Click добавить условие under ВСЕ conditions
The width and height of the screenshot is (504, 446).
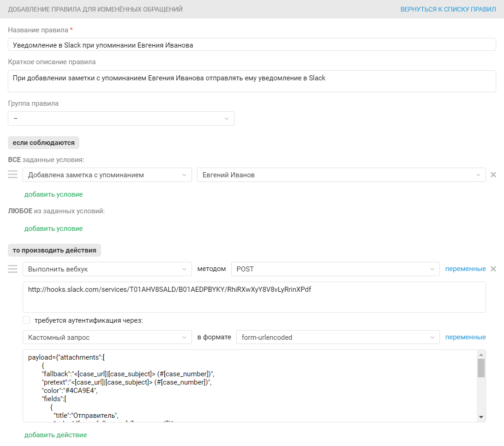(54, 194)
